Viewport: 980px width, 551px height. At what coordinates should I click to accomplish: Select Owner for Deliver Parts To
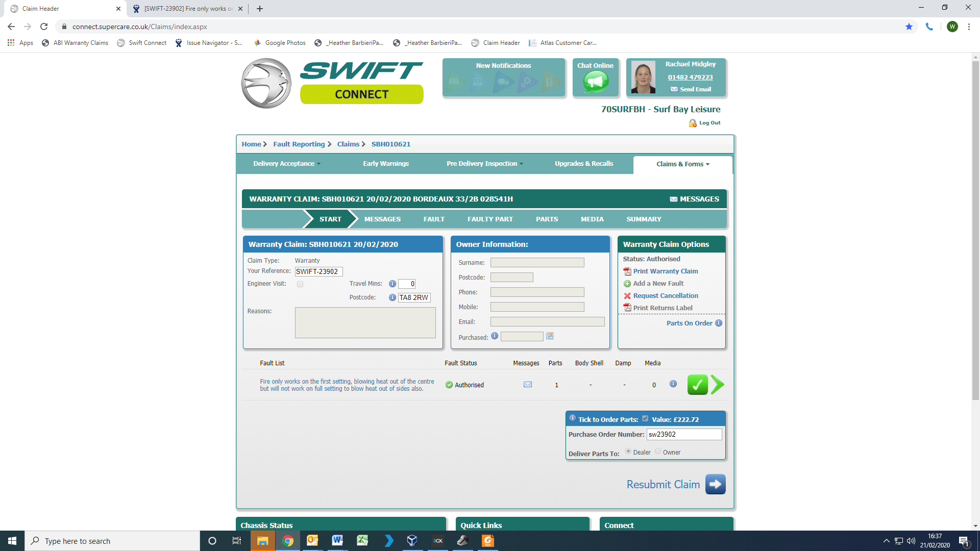[658, 452]
